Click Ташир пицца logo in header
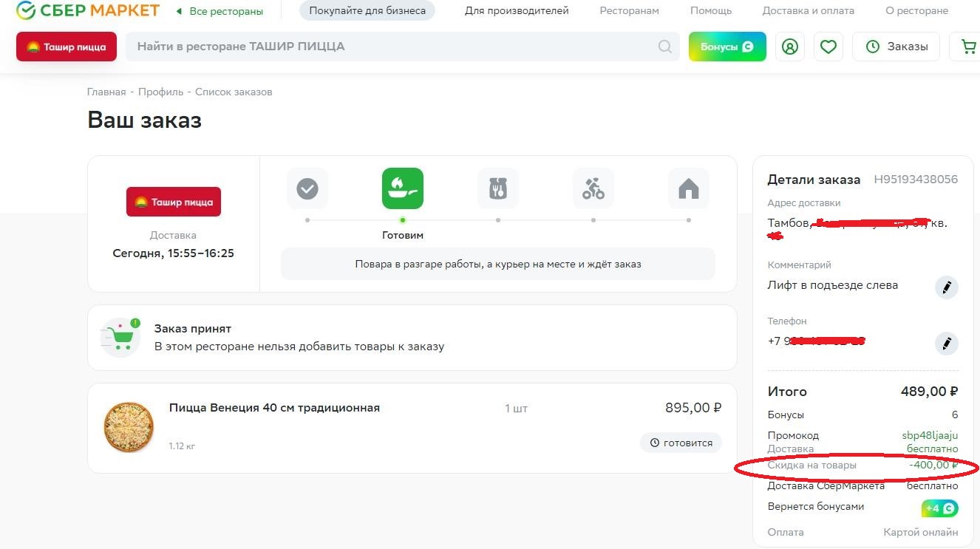The height and width of the screenshot is (549, 980). (x=67, y=47)
